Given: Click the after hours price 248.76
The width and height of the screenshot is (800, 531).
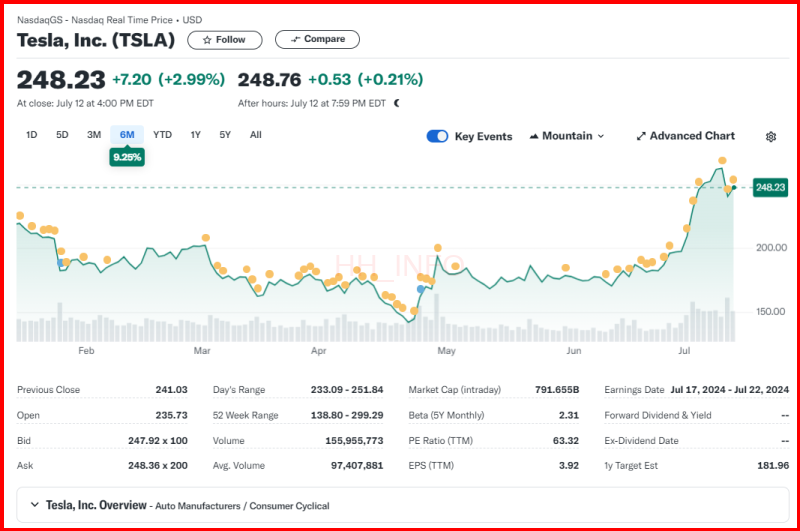Looking at the screenshot, I should click(269, 80).
